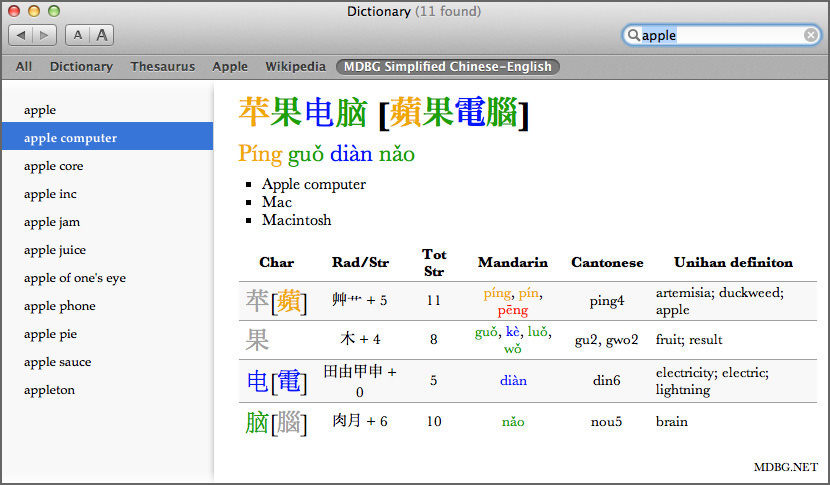The width and height of the screenshot is (830, 485).
Task: Click the search field containing apple
Action: pos(721,35)
